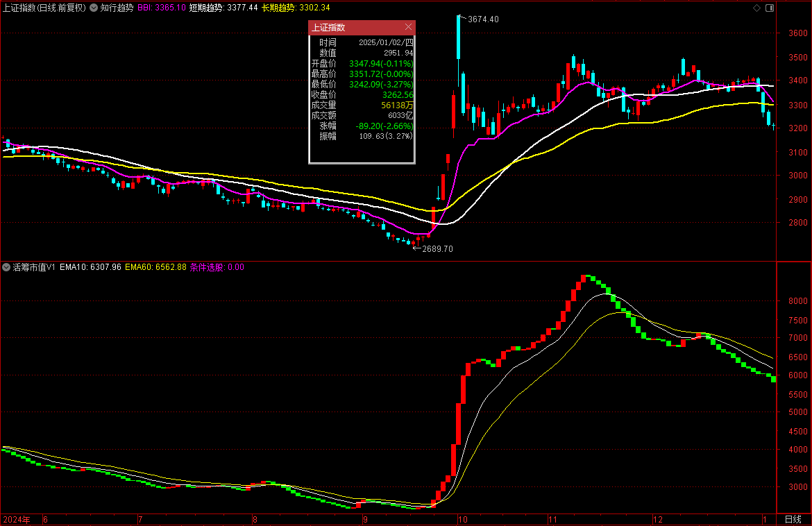This screenshot has width=812, height=526.
Task: Click the BBI value label in magenta
Action: click(x=161, y=8)
